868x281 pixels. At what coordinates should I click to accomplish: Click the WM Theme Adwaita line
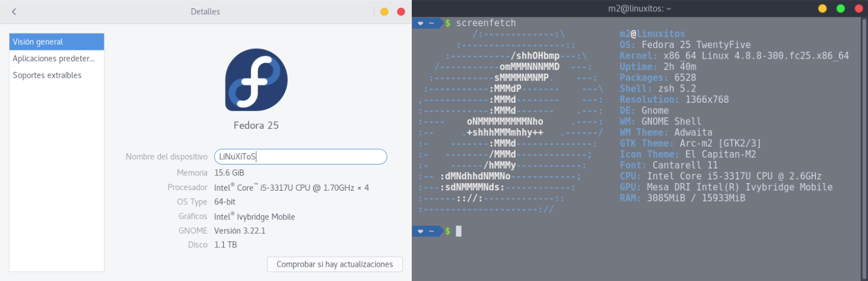tap(666, 132)
